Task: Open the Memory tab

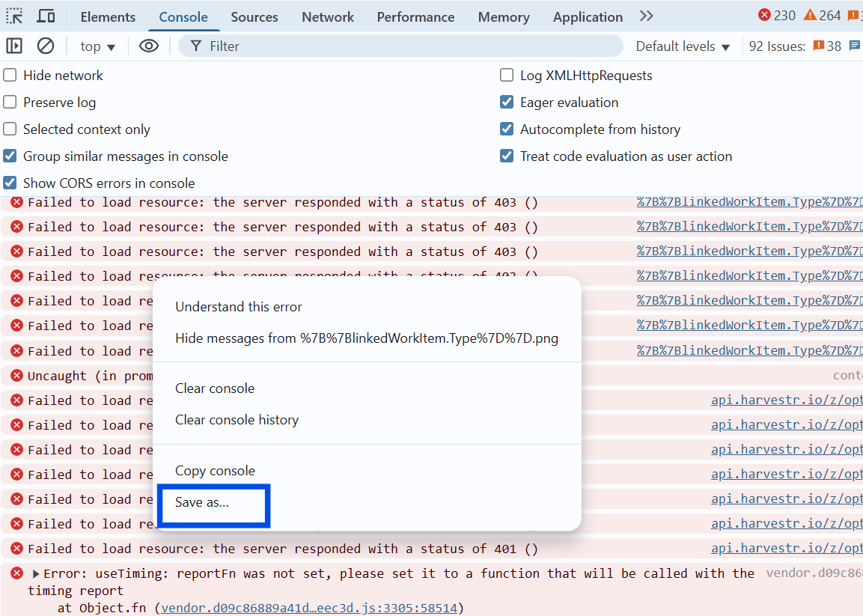Action: pos(504,17)
